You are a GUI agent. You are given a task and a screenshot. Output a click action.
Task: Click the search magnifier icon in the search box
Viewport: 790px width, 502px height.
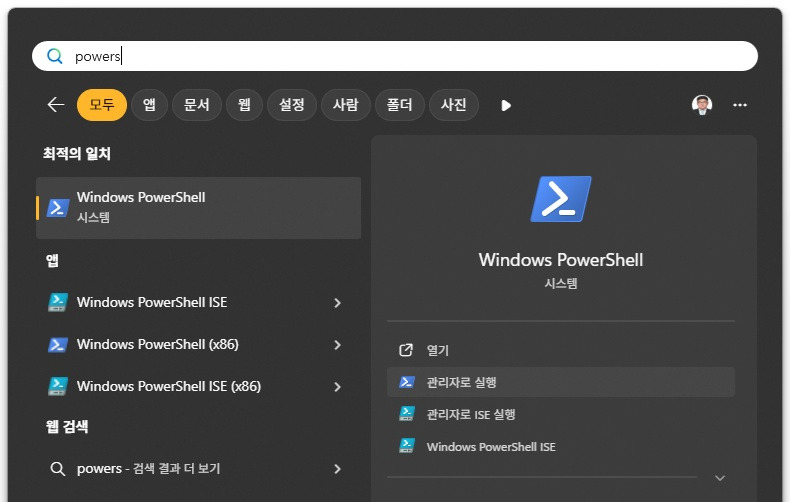tap(54, 56)
